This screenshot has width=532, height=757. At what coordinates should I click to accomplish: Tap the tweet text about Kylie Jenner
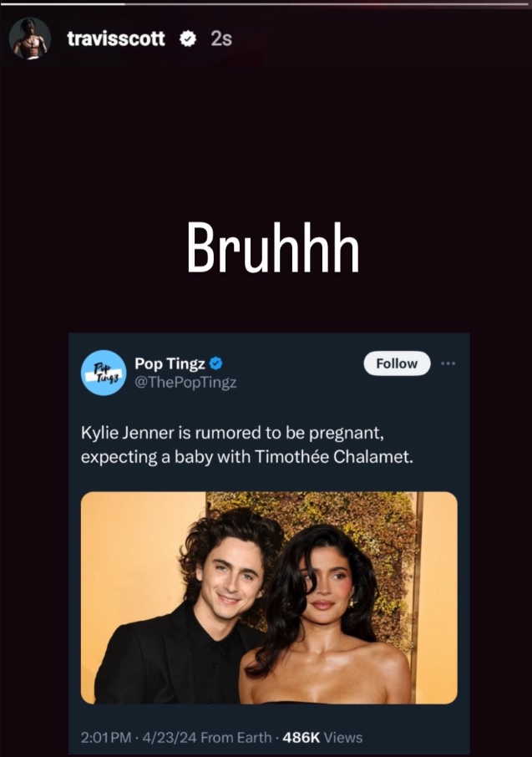246,445
